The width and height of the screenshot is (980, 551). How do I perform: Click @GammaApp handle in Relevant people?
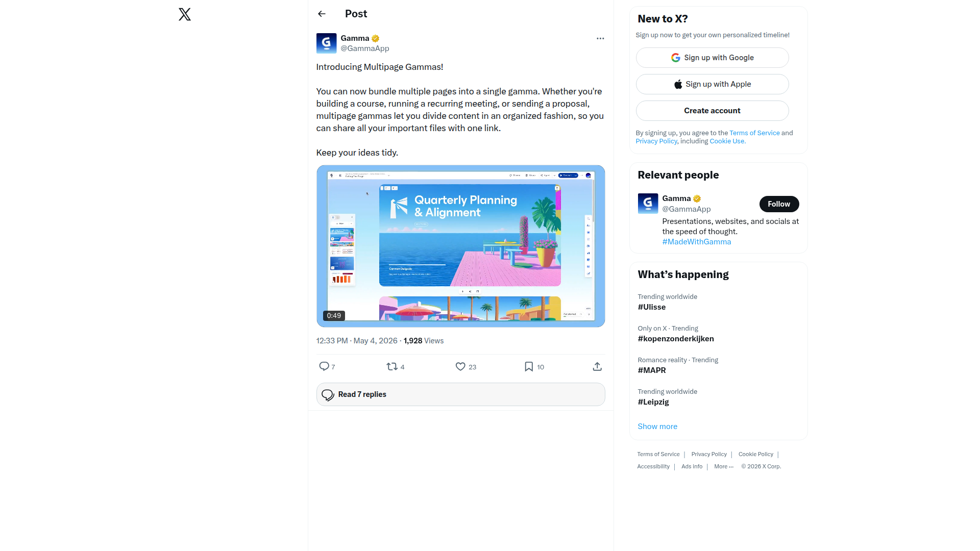(x=686, y=209)
